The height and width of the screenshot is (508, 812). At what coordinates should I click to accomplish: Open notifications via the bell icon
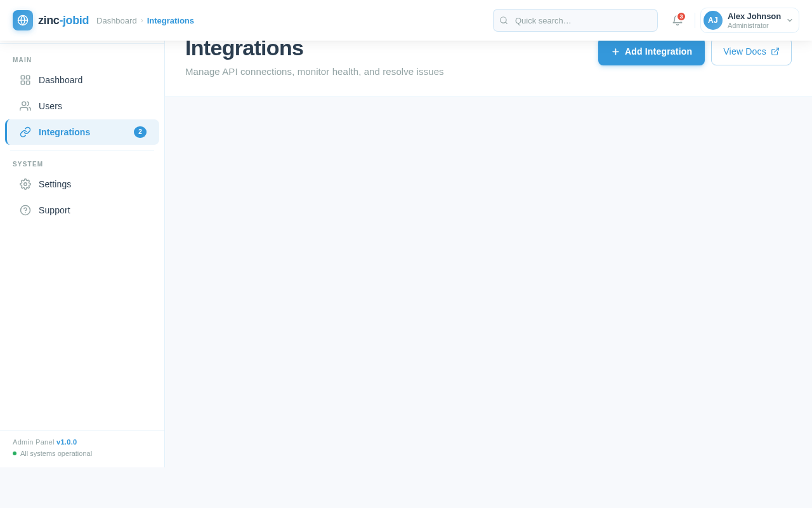[x=676, y=20]
